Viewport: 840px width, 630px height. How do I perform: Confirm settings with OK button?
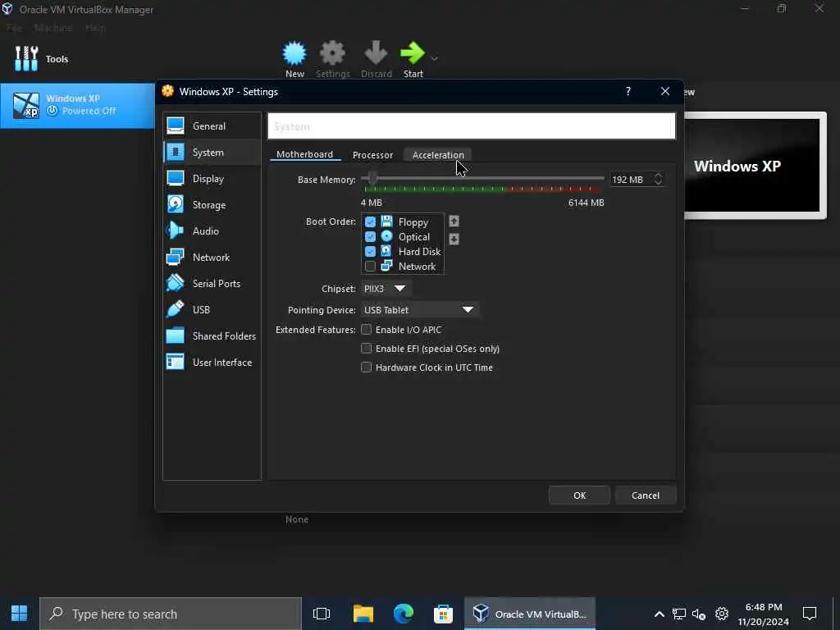tap(579, 495)
